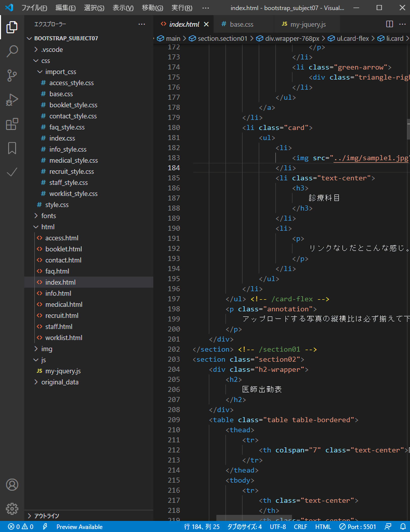Open the Extensions view
This screenshot has height=532, width=410.
click(x=12, y=124)
